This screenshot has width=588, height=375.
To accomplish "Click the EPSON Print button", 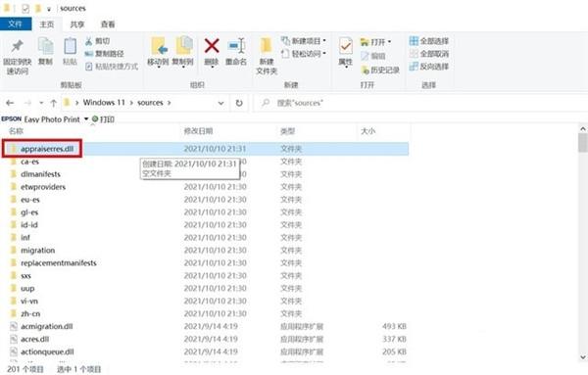I will 103,119.
